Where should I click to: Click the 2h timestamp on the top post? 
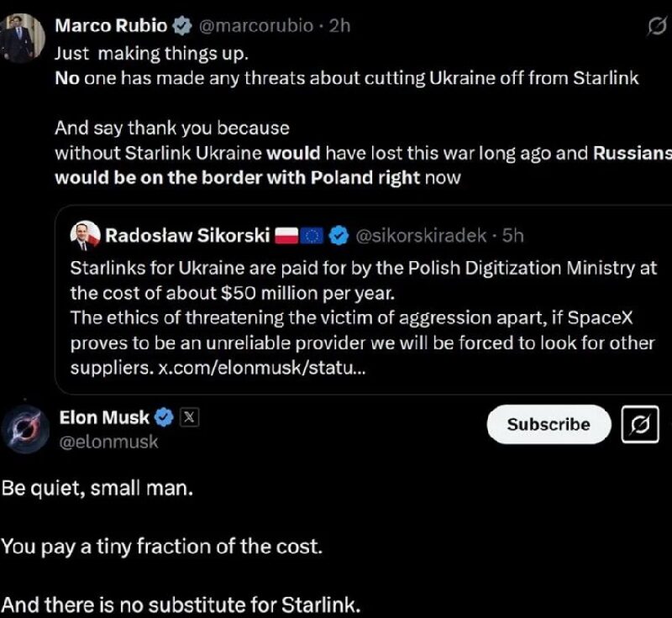pos(339,26)
